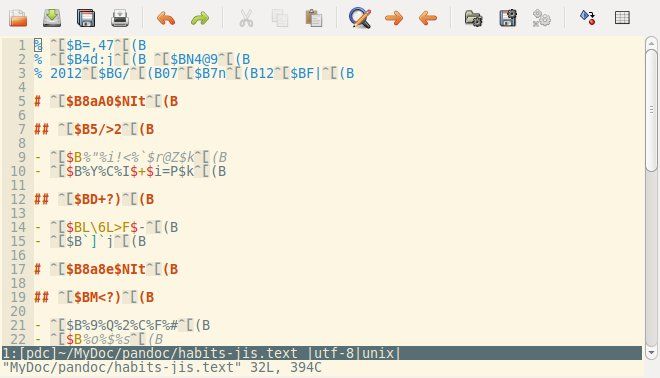Save the current file with the download-tray icon
660x378 pixels.
coord(52,18)
